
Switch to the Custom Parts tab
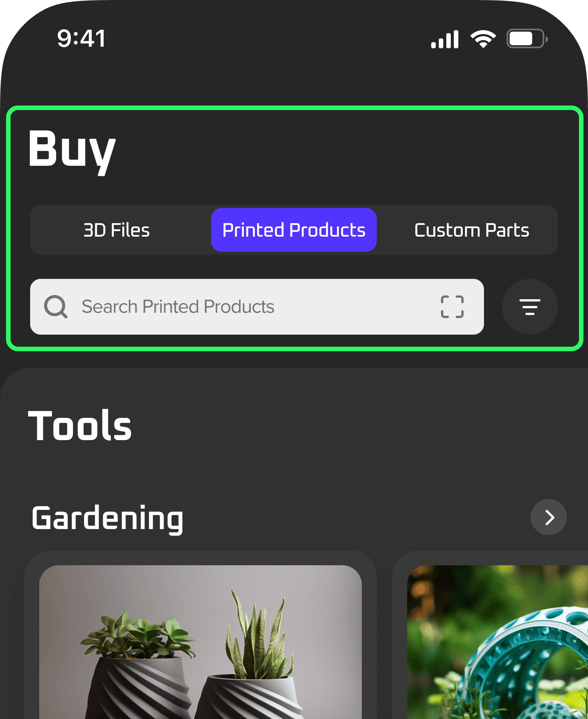(x=471, y=230)
